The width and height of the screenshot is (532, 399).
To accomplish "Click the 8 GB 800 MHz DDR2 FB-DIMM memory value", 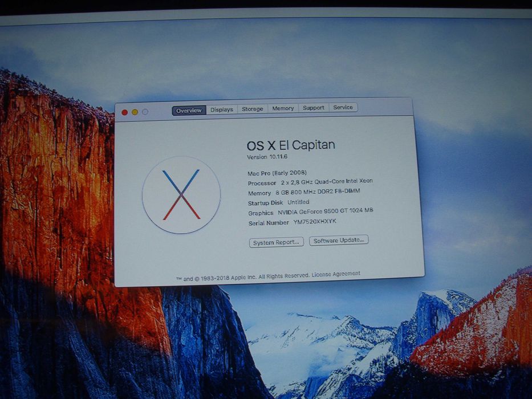I will (x=318, y=192).
